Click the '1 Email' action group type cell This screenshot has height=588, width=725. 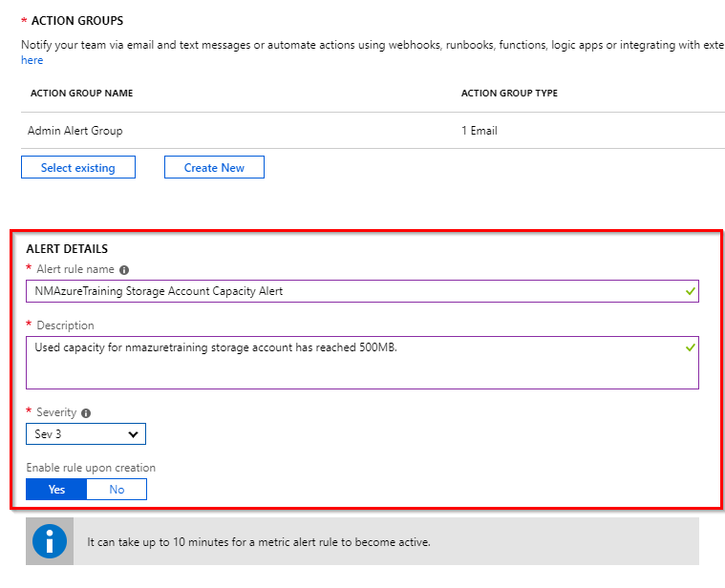click(x=479, y=131)
